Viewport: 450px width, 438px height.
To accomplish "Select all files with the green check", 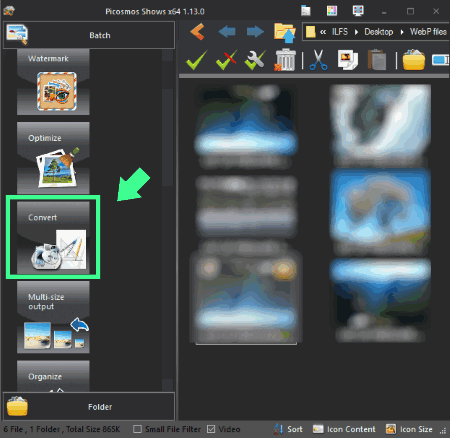I will point(196,60).
